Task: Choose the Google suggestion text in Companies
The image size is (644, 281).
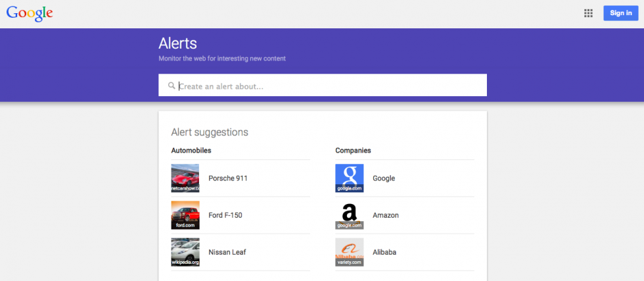Action: click(x=384, y=178)
